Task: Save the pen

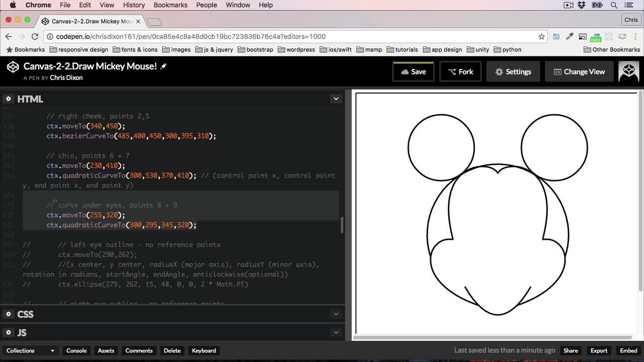Action: click(413, 71)
